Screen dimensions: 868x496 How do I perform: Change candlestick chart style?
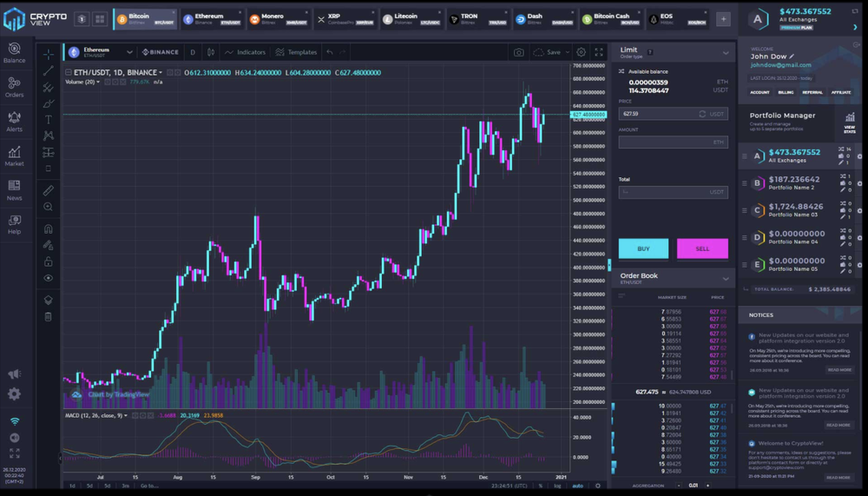pyautogui.click(x=210, y=52)
